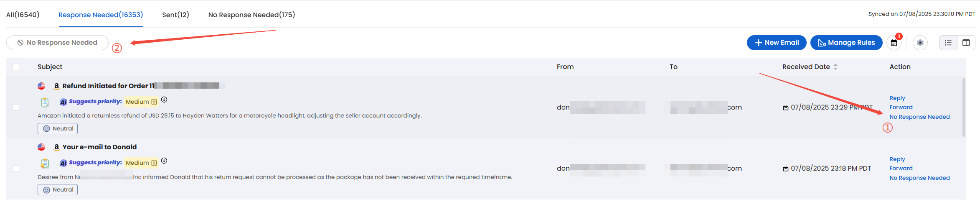Click info icon beside first email's Medium priority
This screenshot has width=980, height=202.
164,100
